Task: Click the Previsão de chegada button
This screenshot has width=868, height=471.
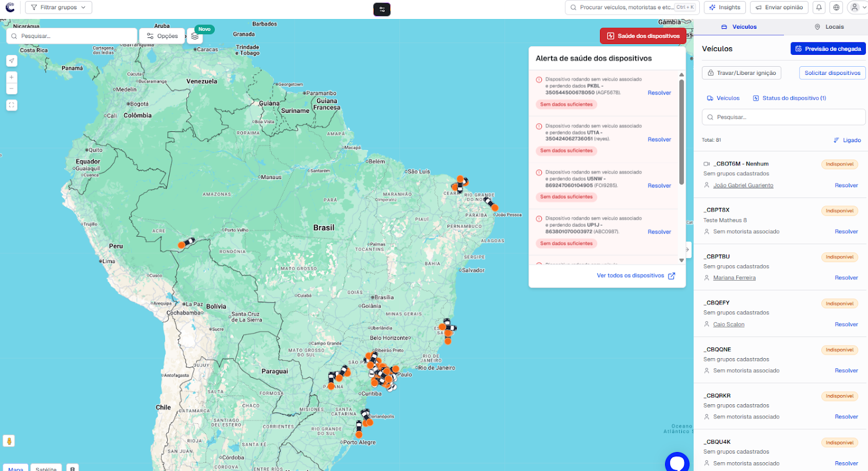Action: point(828,49)
